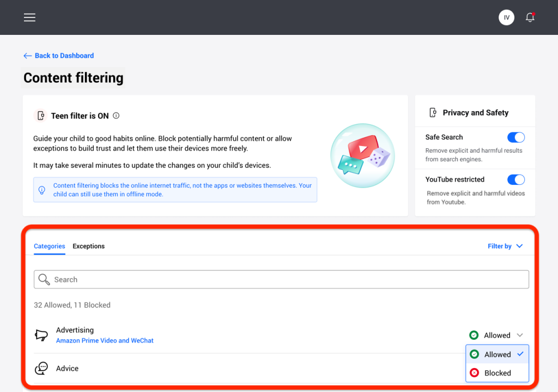Click the Advertising category name

point(75,330)
